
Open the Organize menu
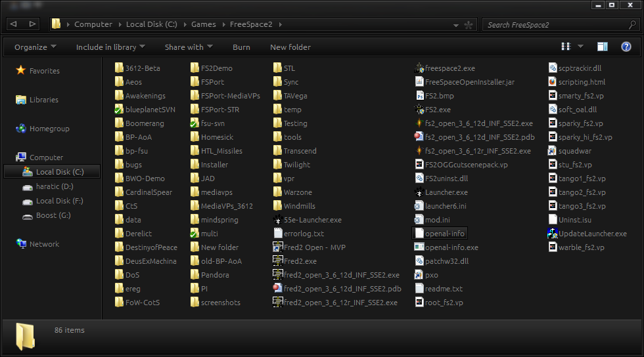coord(35,47)
